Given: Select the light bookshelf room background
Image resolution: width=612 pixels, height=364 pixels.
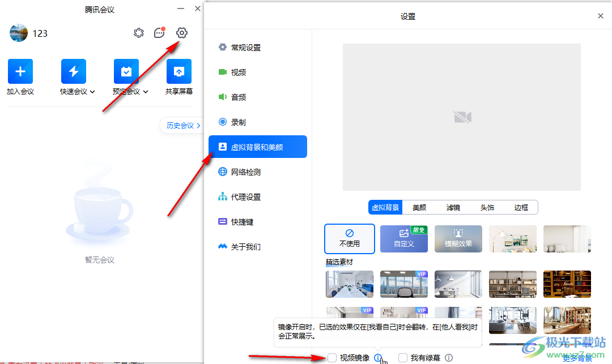Looking at the screenshot, I should pyautogui.click(x=513, y=284).
